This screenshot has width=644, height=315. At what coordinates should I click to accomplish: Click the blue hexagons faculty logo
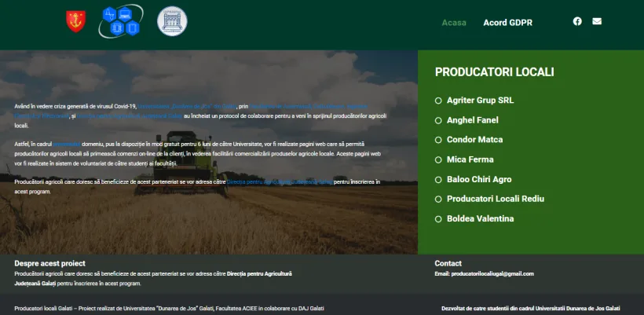click(121, 21)
